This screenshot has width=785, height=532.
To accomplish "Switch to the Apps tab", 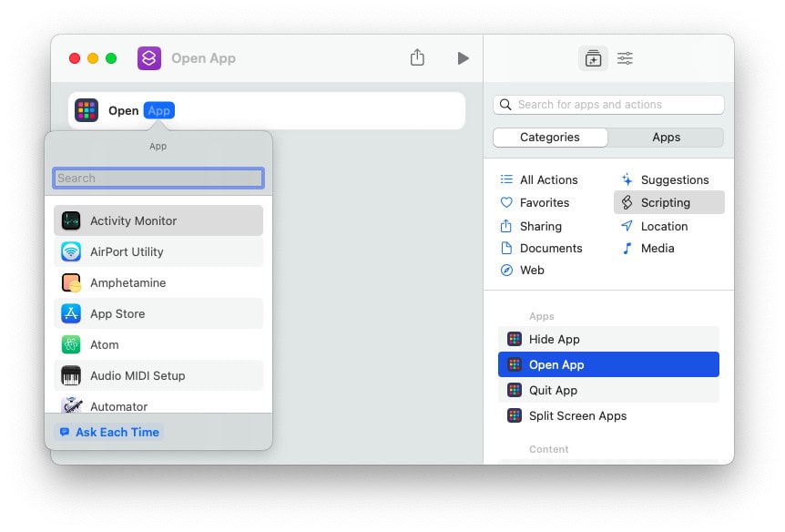I will [x=666, y=138].
